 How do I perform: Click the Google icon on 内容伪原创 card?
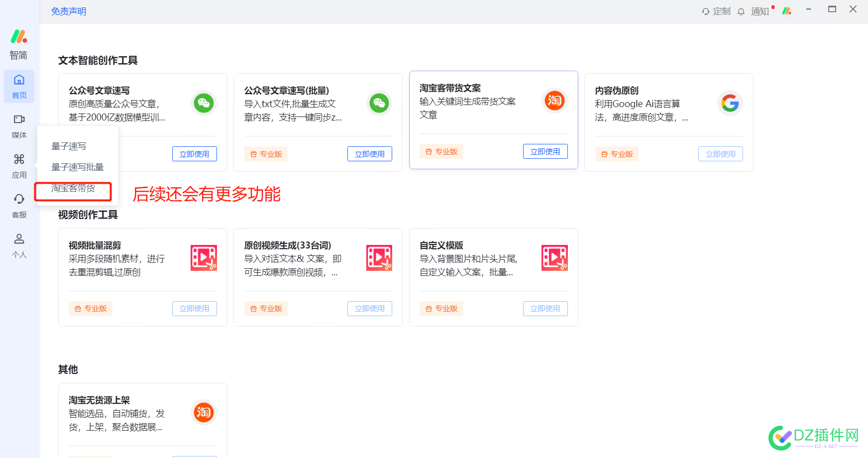click(x=730, y=103)
